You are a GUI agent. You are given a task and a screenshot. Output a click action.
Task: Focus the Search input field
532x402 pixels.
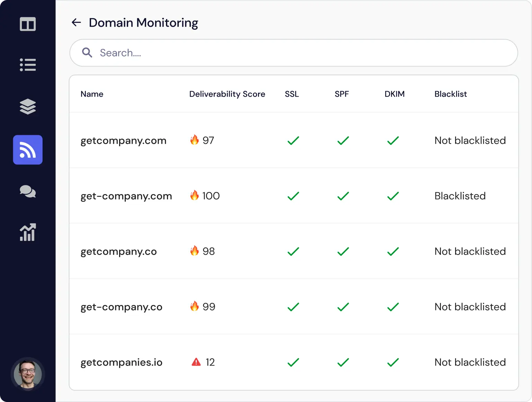point(294,53)
